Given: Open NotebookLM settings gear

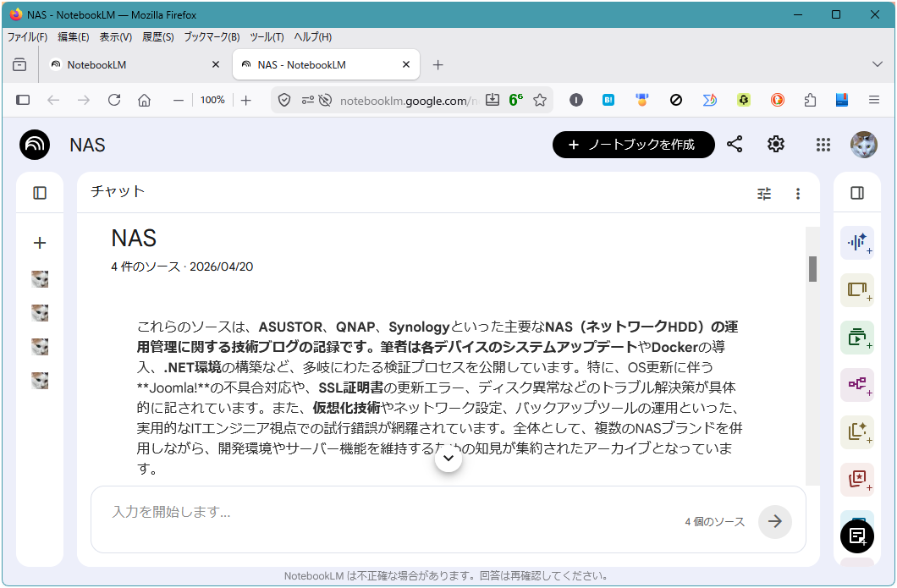Looking at the screenshot, I should point(776,144).
